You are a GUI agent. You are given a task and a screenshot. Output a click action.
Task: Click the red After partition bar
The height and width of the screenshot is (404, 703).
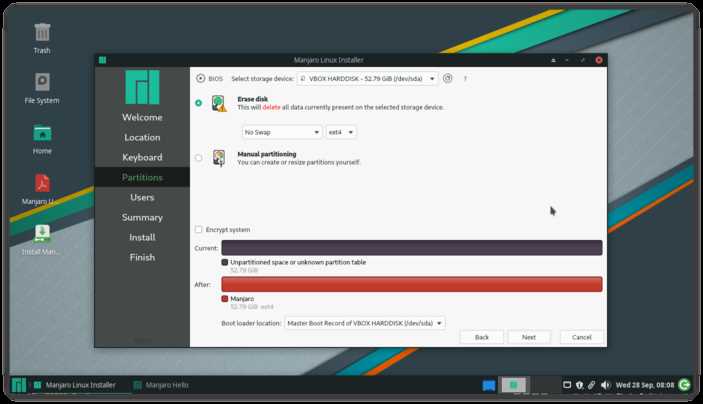pos(412,284)
